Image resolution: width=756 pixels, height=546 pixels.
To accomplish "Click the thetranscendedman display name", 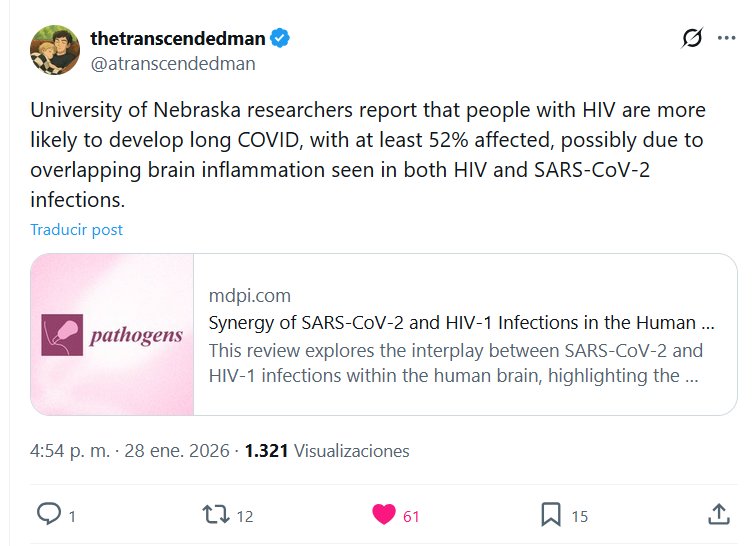I will [x=177, y=39].
